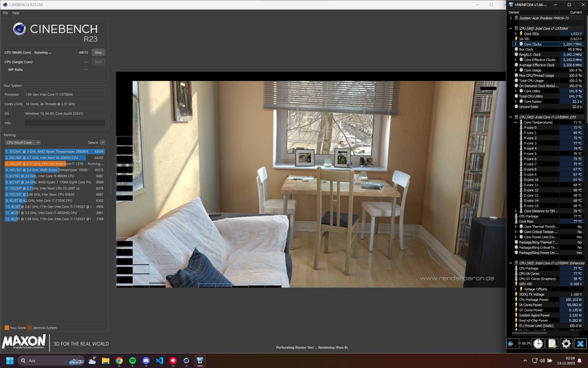Click the CPU Single Core Start button
The width and height of the screenshot is (588, 368).
point(98,62)
